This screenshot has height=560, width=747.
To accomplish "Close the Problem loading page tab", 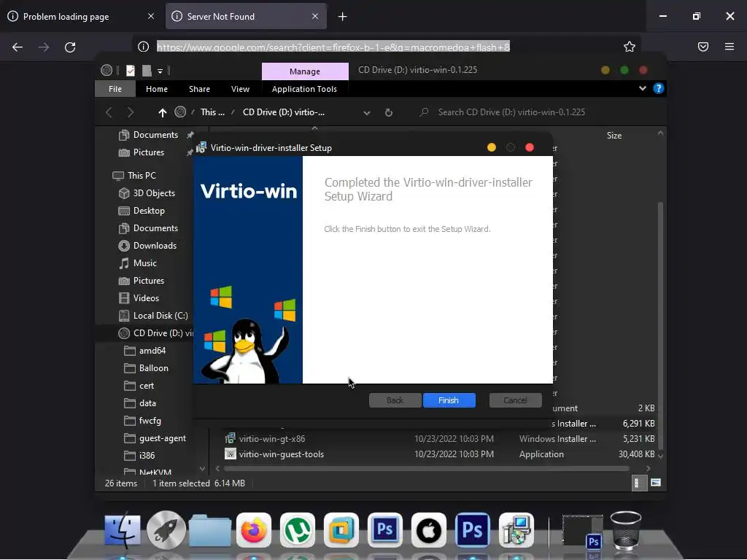I will click(150, 16).
